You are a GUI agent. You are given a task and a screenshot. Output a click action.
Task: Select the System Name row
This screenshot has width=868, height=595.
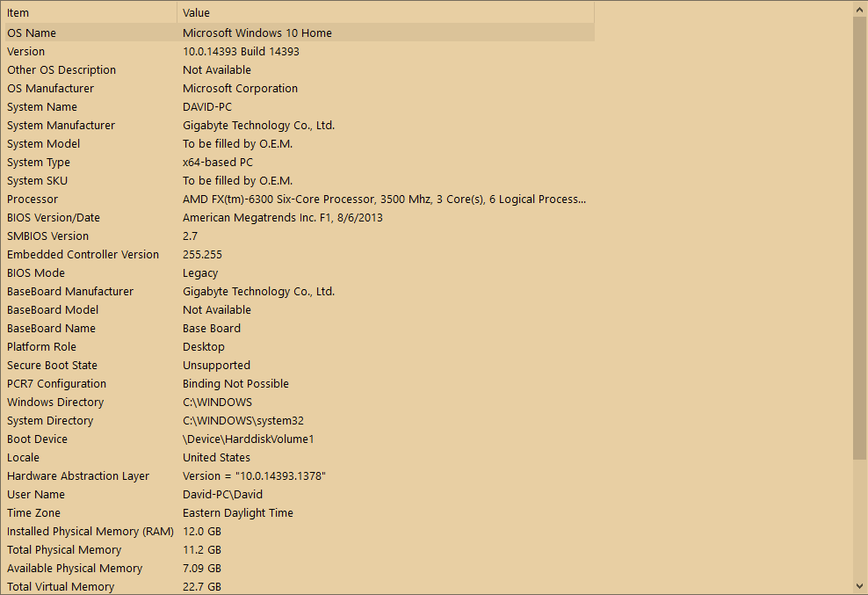click(300, 107)
